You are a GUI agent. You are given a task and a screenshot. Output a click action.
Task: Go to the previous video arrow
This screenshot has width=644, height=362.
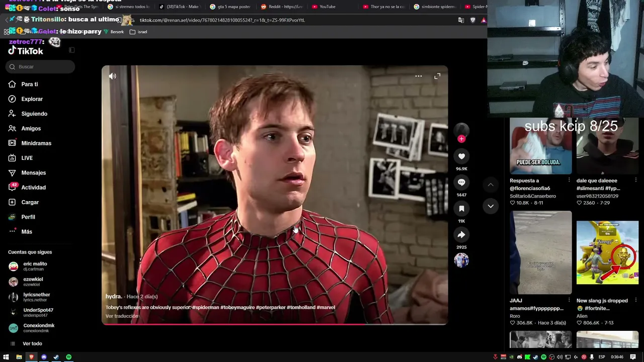pyautogui.click(x=491, y=185)
